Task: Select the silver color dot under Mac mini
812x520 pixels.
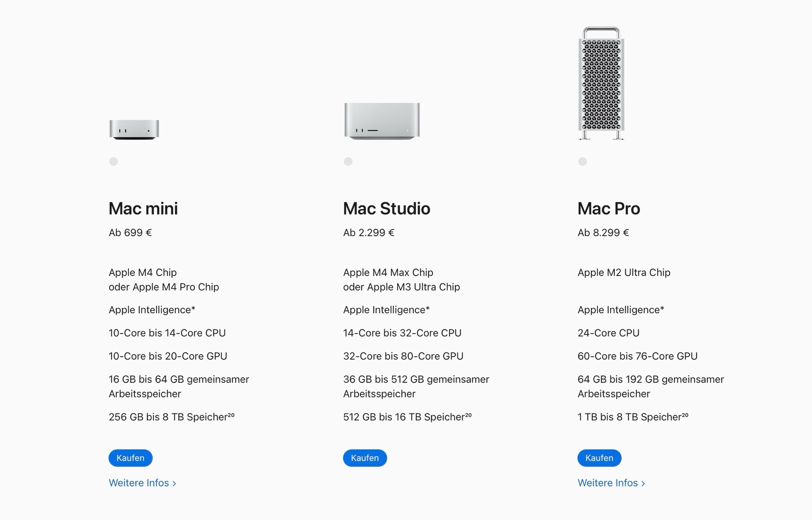Action: (113, 162)
